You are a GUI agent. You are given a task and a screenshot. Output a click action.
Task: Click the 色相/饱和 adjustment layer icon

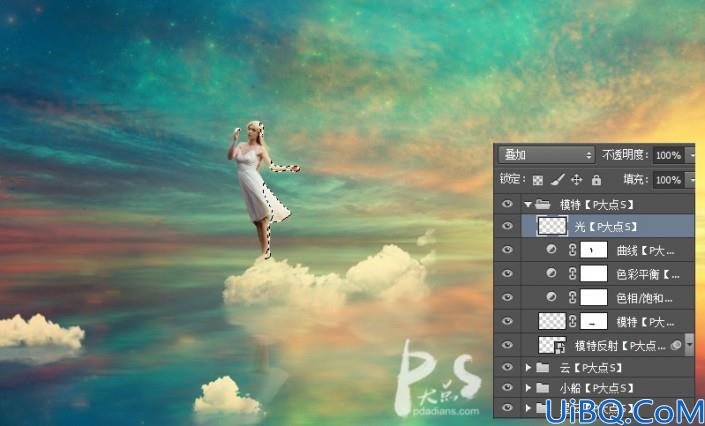click(551, 297)
